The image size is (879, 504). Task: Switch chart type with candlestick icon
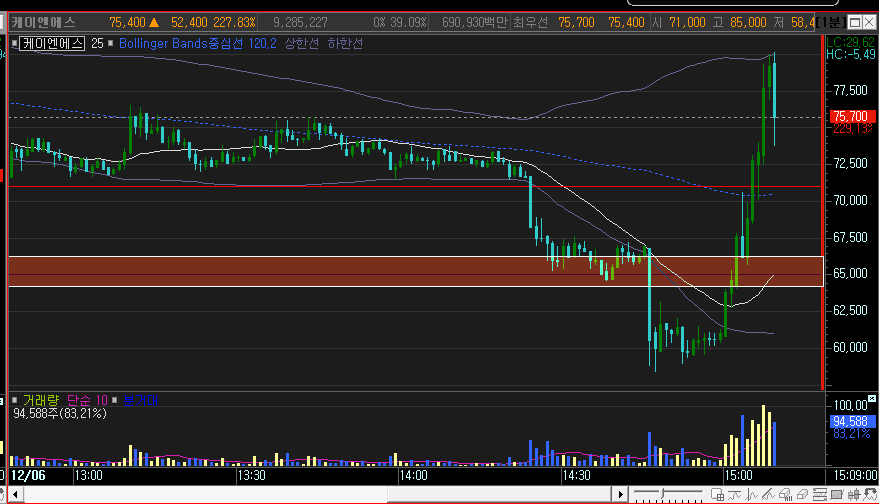854,494
